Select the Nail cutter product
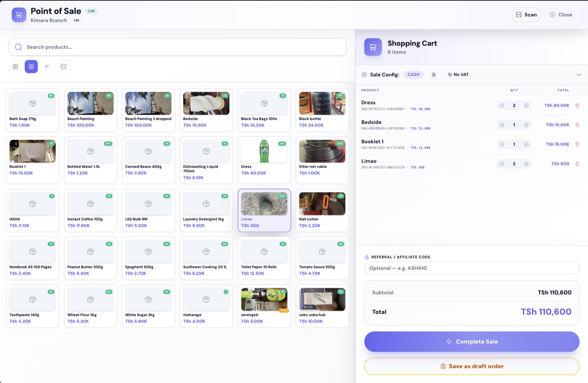This screenshot has height=383, width=588. coord(322,210)
